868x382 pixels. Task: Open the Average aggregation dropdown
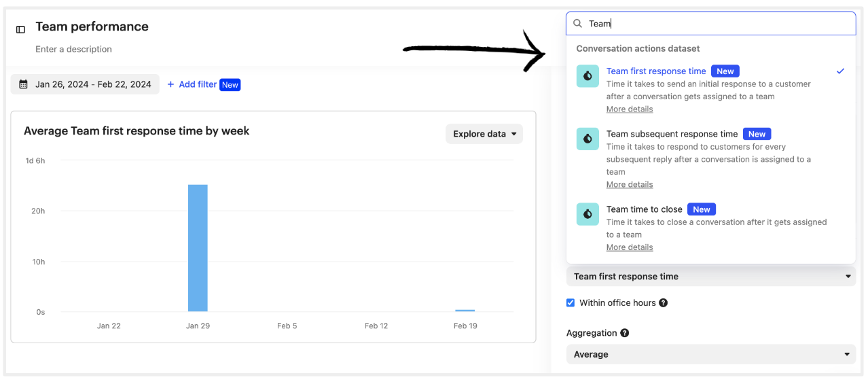711,354
